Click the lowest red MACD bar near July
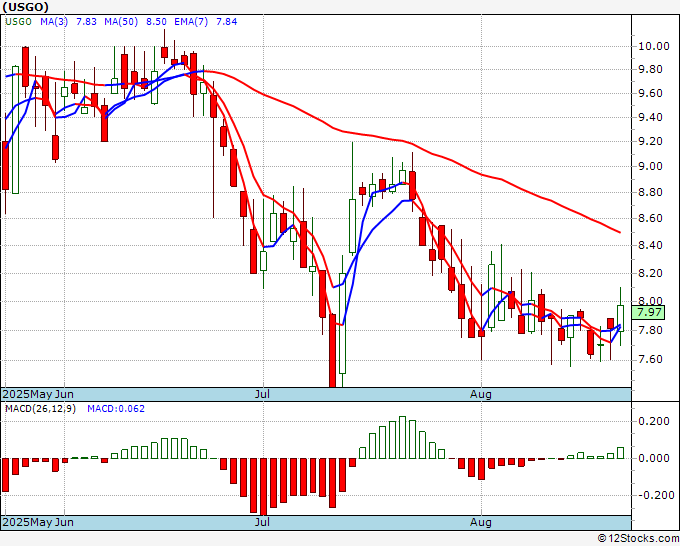 tap(264, 486)
